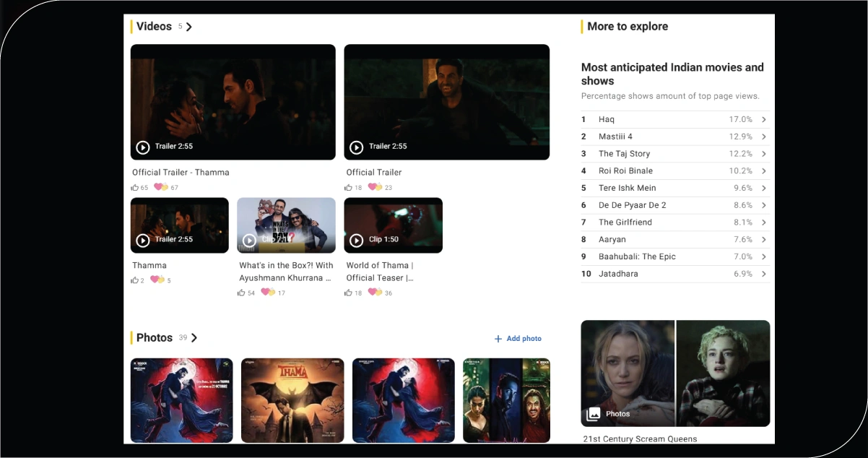Open the chevron next to Haq
Viewport: 868px width, 458px height.
tap(764, 120)
